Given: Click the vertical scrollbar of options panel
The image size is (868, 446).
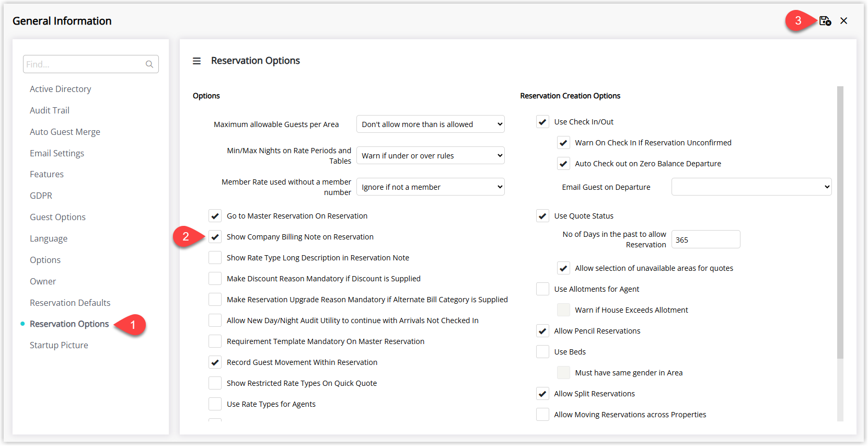Looking at the screenshot, I should (x=840, y=223).
